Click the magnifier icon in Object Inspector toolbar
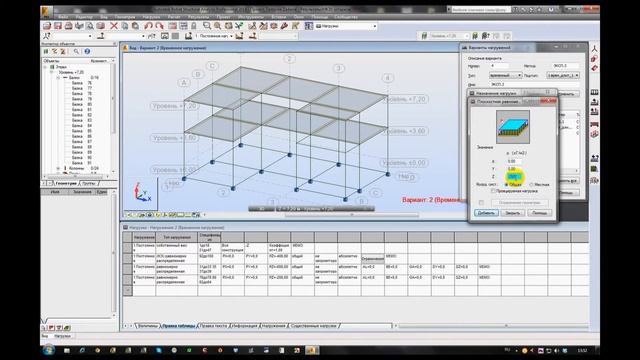This screenshot has height=360, width=640. click(76, 51)
